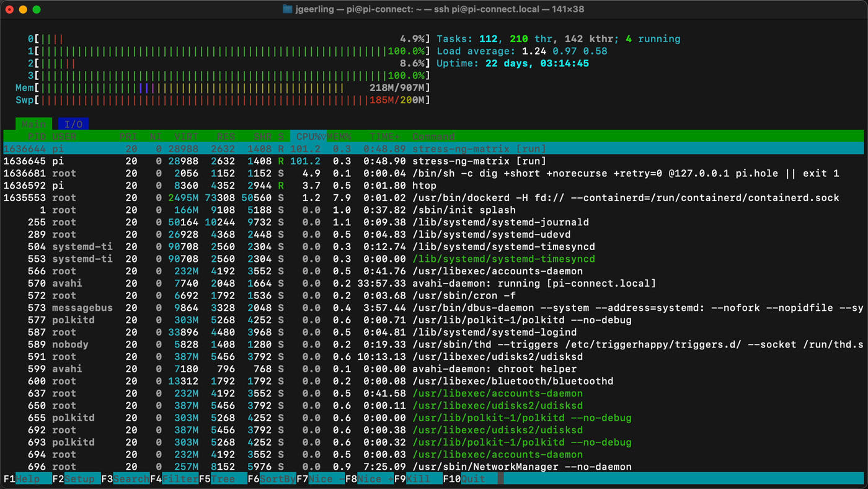The image size is (868, 489).
Task: Switch back to the Main tab
Action: pos(33,123)
